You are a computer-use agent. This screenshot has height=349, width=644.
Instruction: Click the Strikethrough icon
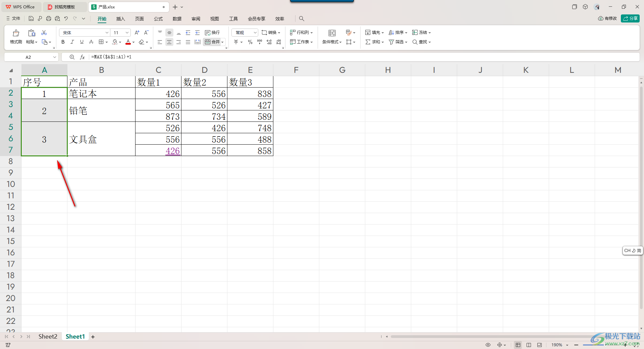coord(91,42)
